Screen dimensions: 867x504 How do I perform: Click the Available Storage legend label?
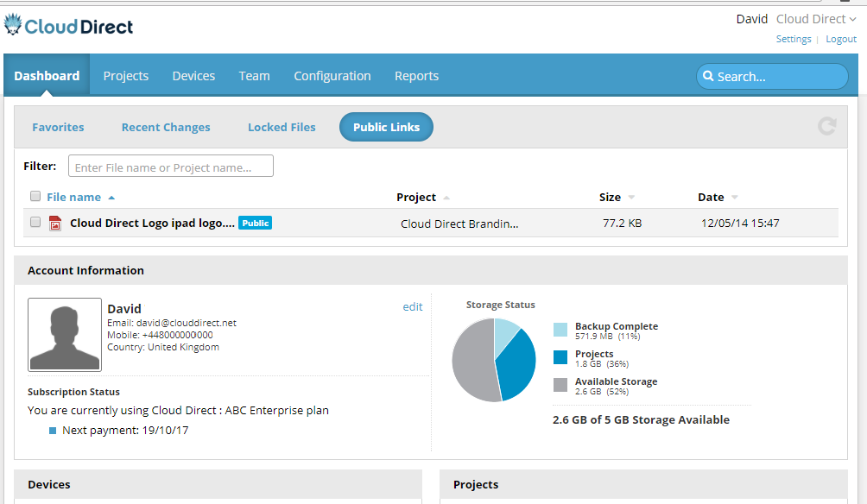pyautogui.click(x=616, y=381)
